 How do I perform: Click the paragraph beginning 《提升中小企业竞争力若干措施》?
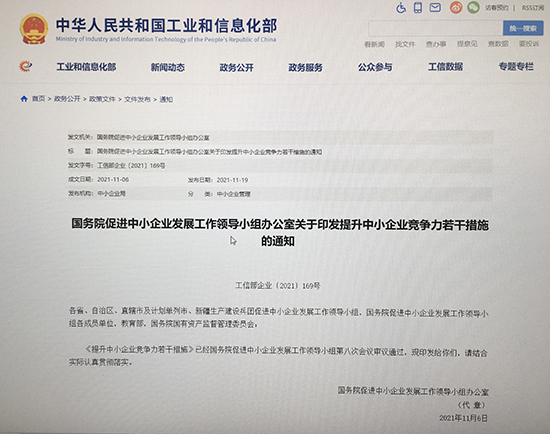(279, 356)
